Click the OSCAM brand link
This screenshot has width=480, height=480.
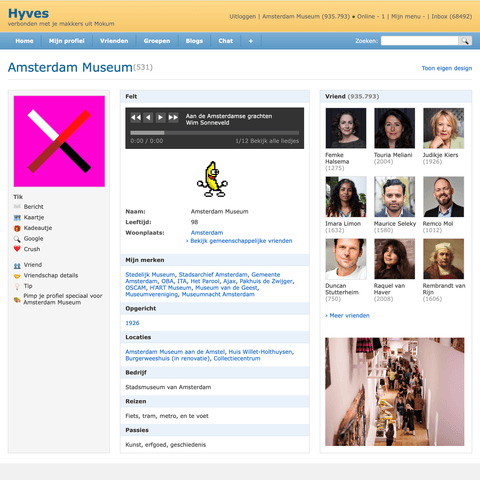pos(136,288)
